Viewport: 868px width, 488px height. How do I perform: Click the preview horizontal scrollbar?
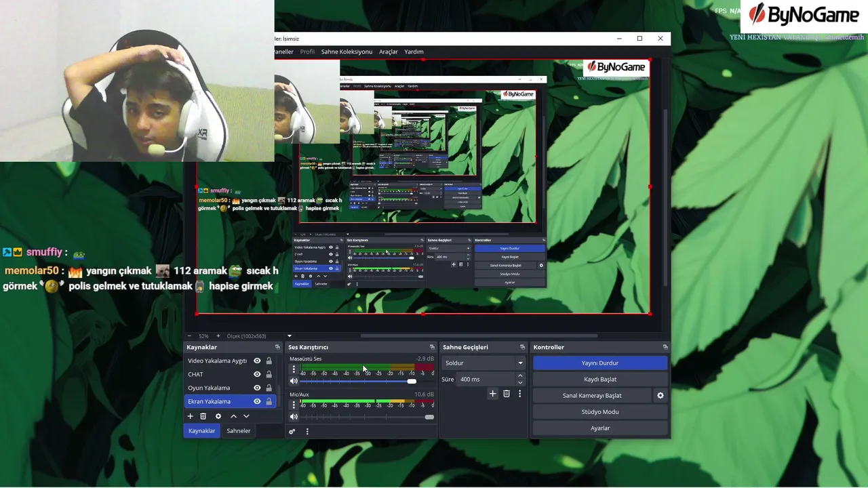[x=479, y=335]
